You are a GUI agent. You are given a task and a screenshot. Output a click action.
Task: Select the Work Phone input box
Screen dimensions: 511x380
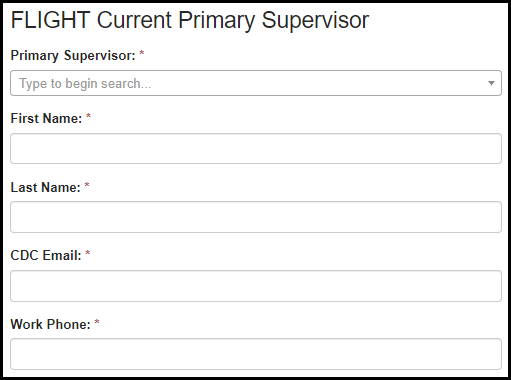pyautogui.click(x=256, y=354)
